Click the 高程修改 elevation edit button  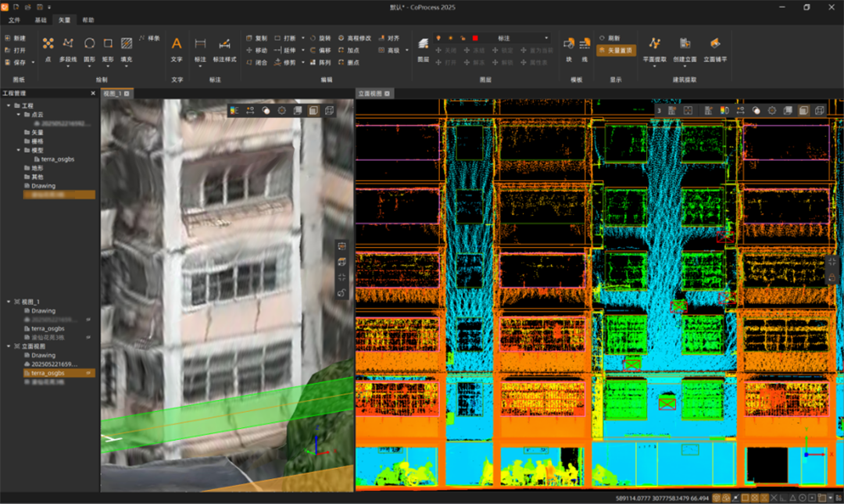355,38
